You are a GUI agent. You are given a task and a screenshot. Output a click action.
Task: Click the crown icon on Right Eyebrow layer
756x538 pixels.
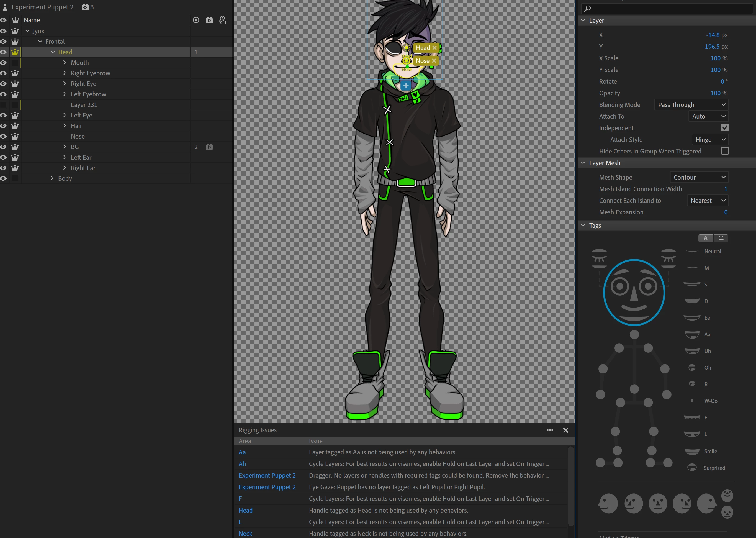pos(15,73)
